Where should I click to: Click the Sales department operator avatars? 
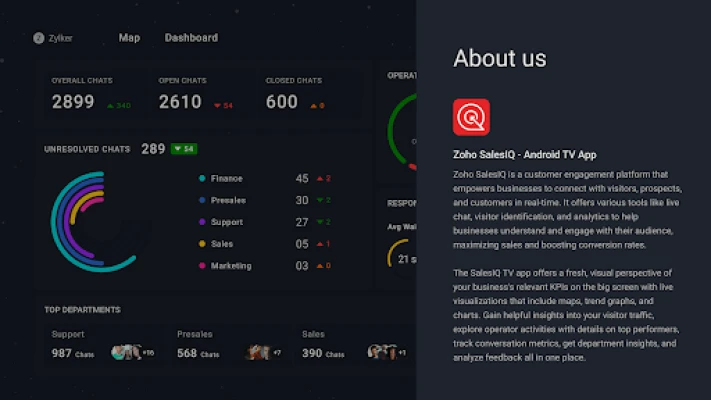(x=381, y=352)
